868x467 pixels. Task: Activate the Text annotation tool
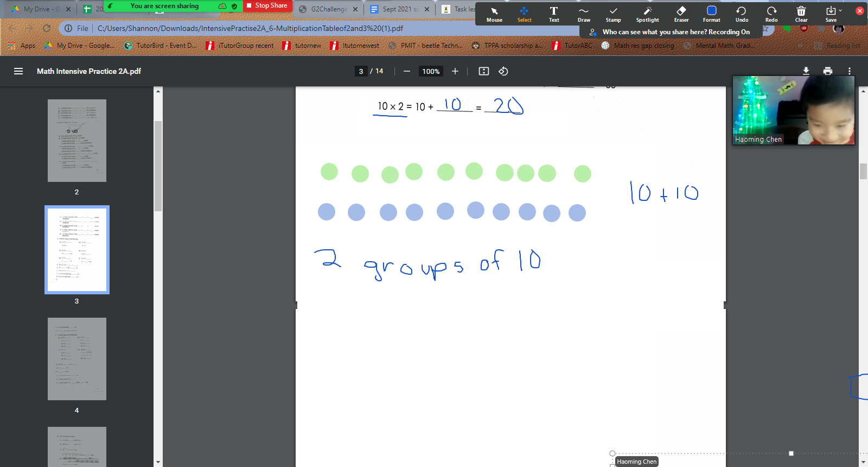coord(554,14)
